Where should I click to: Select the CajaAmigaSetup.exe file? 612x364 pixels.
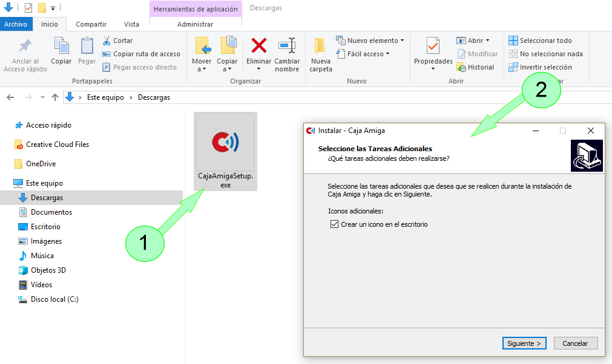tap(226, 151)
